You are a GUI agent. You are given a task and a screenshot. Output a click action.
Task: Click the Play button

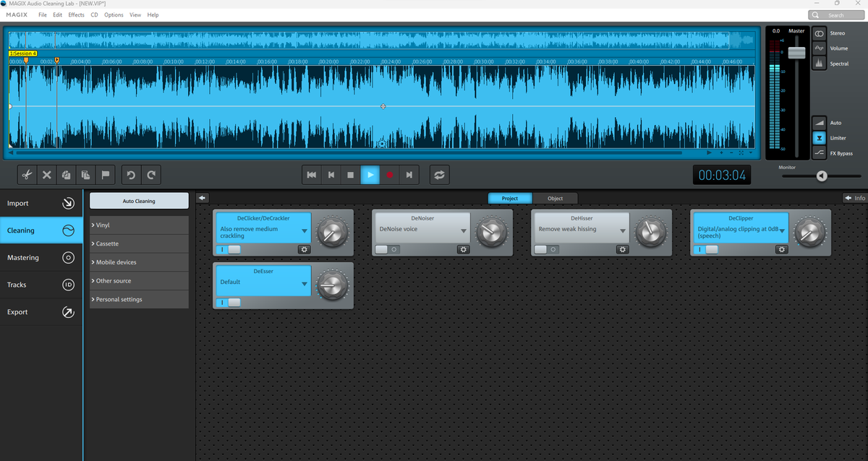370,175
